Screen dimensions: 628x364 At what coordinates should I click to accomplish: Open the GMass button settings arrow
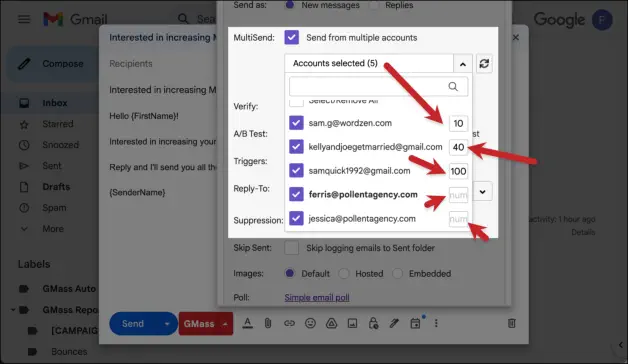pyautogui.click(x=225, y=324)
